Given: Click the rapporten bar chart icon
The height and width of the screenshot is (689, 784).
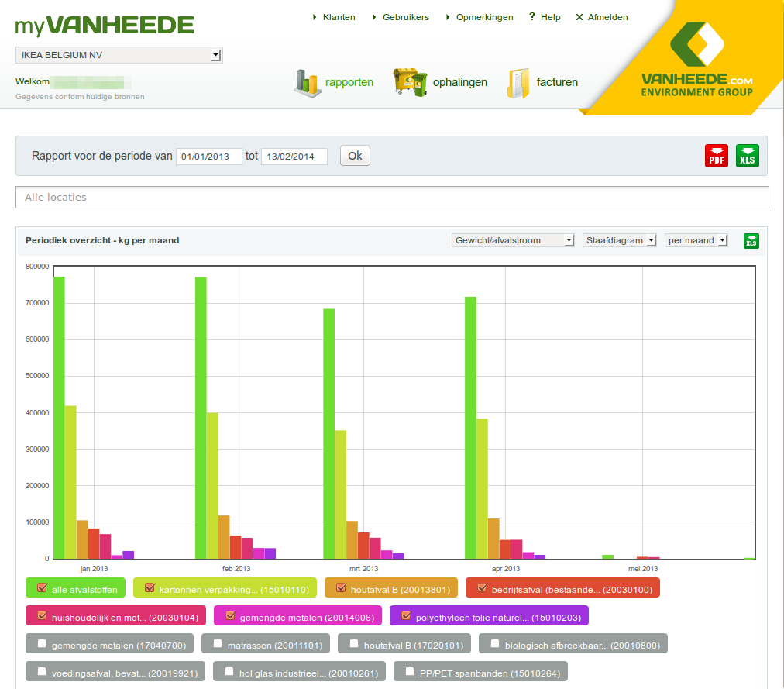Looking at the screenshot, I should click(x=308, y=83).
